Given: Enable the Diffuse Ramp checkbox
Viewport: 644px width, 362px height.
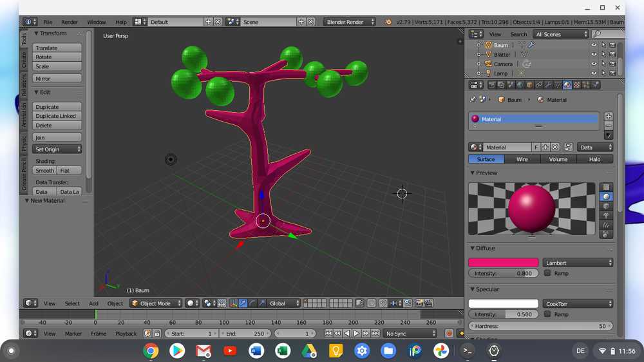Looking at the screenshot, I should (x=547, y=273).
